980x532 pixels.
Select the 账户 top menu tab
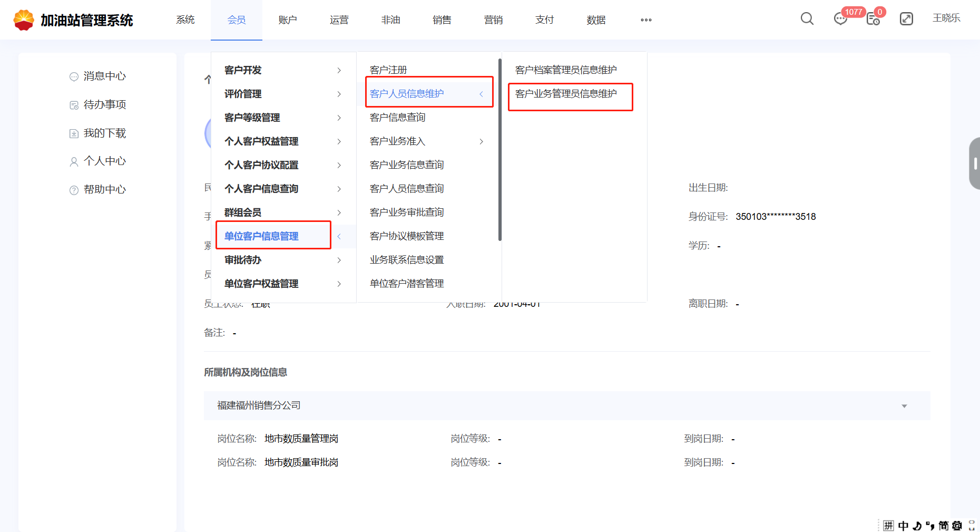(x=288, y=20)
